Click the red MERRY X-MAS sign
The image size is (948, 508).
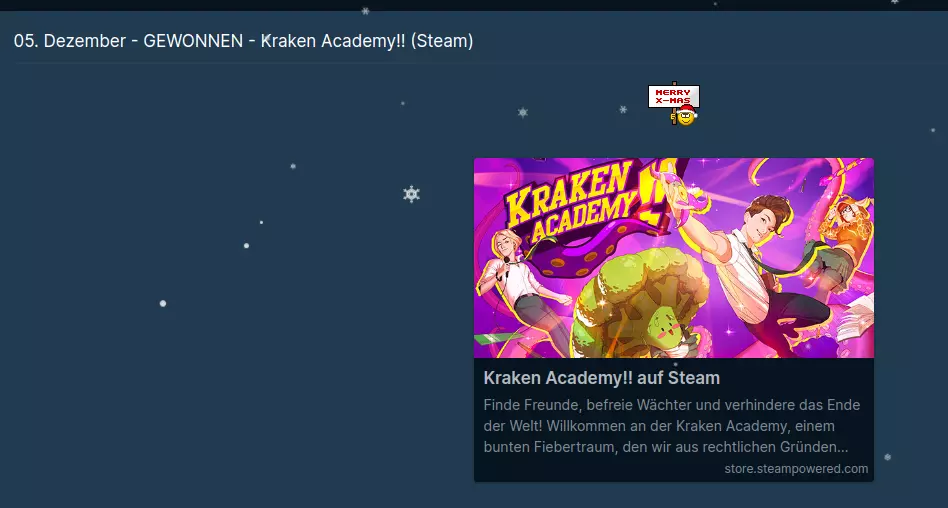tap(674, 96)
